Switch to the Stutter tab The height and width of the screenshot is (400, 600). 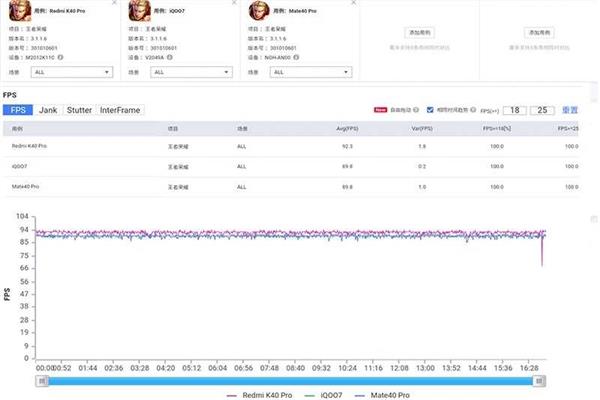coord(79,110)
